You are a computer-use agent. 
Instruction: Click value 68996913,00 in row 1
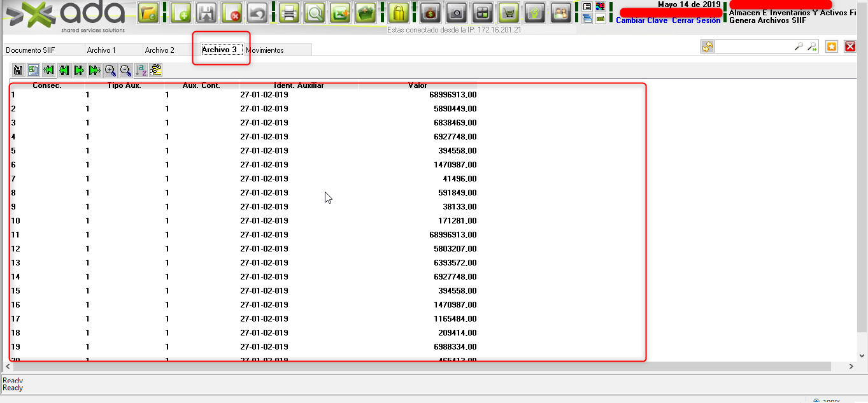pos(453,95)
